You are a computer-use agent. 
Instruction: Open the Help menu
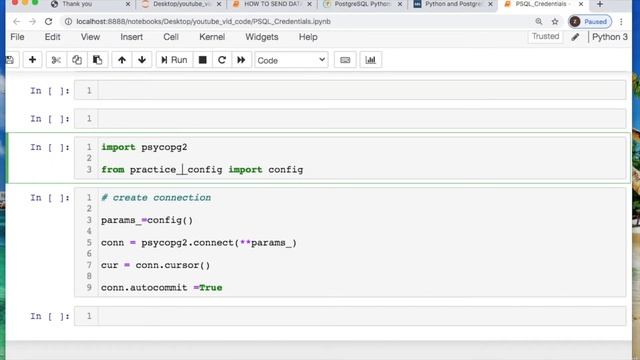coord(308,37)
